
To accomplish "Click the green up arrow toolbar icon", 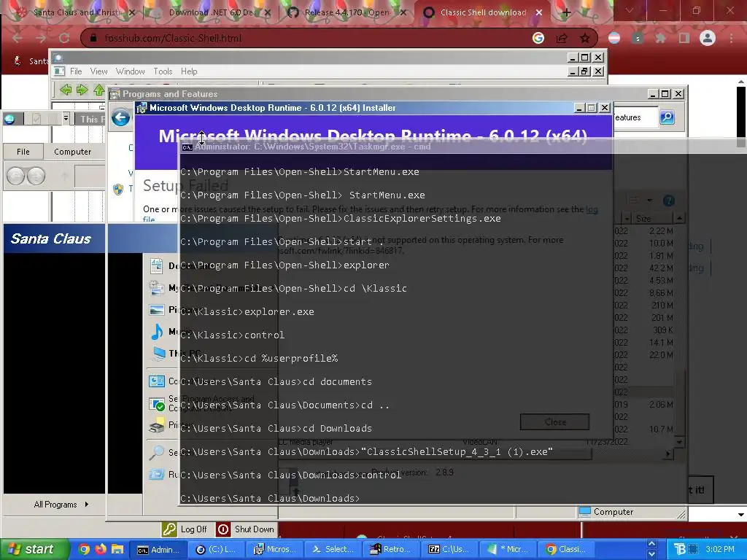I will point(98,90).
